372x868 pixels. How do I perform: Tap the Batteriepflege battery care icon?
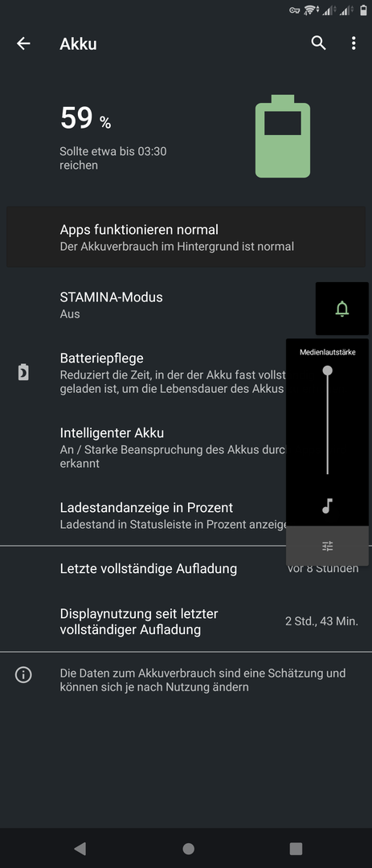pos(23,373)
